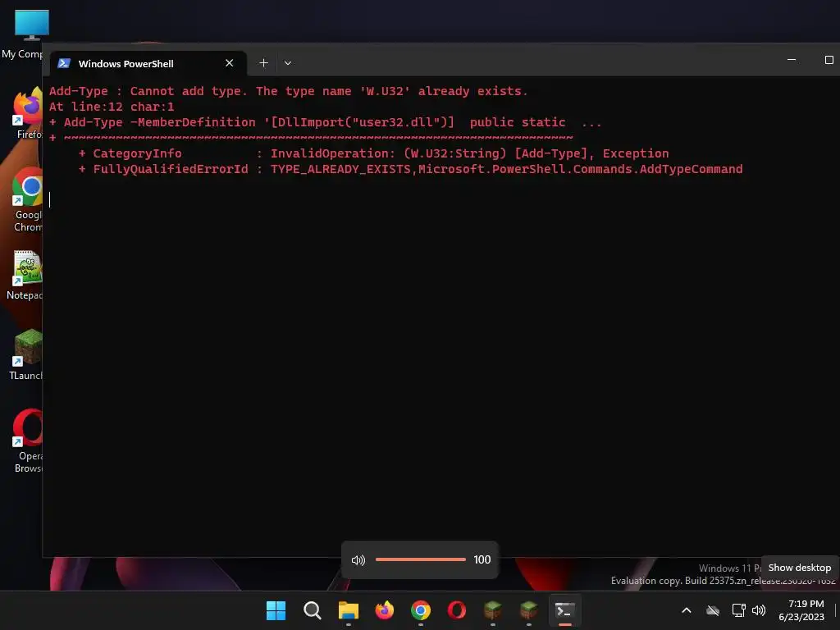Open the volume tray icon

(x=759, y=610)
